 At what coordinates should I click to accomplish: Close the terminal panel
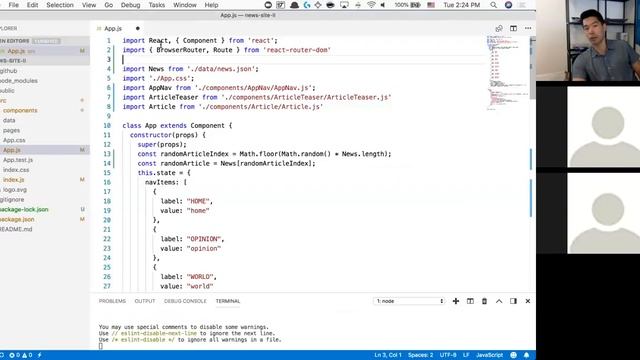(x=527, y=301)
